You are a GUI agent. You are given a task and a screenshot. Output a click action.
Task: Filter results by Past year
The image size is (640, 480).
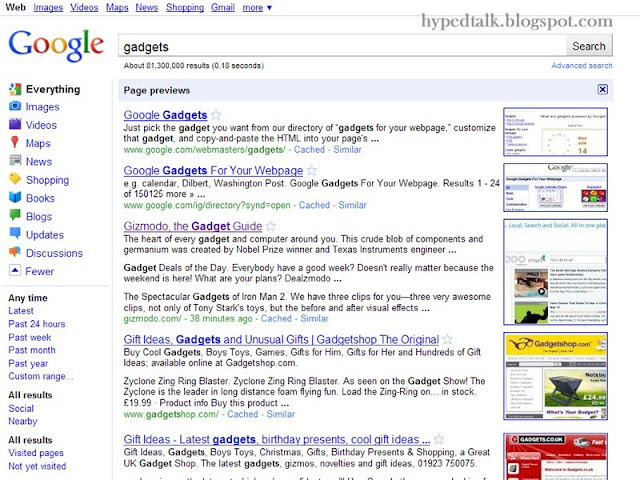click(x=28, y=363)
